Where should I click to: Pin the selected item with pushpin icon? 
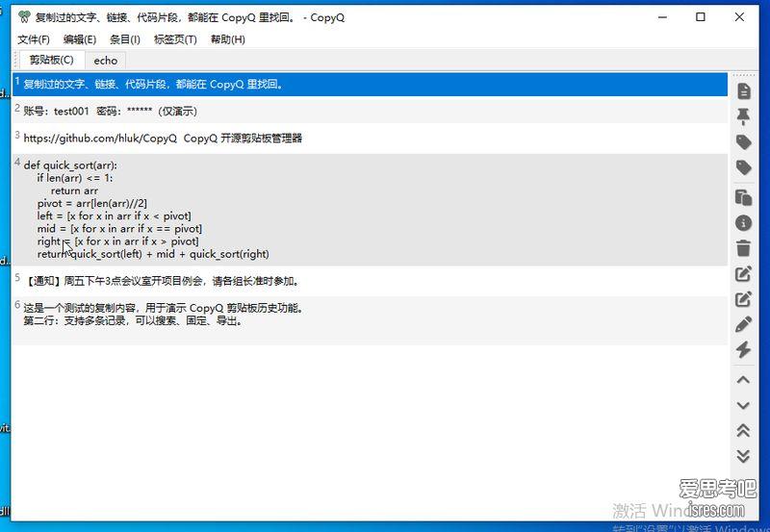click(x=743, y=116)
